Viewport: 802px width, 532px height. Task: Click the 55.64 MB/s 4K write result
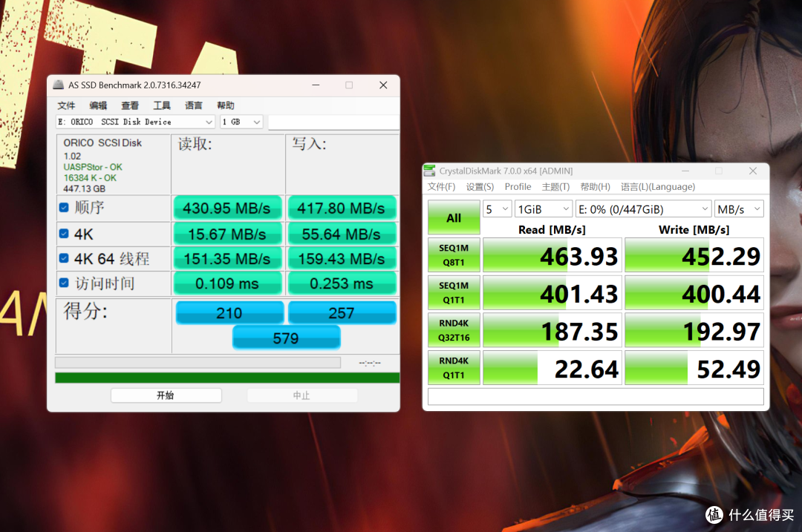pos(342,234)
